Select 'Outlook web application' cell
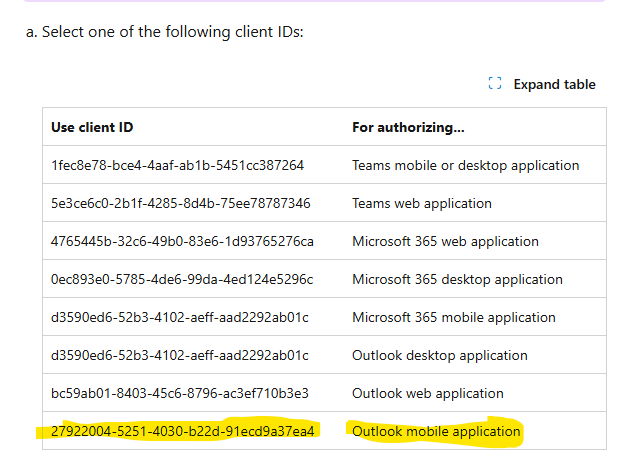631x462 pixels. [428, 393]
